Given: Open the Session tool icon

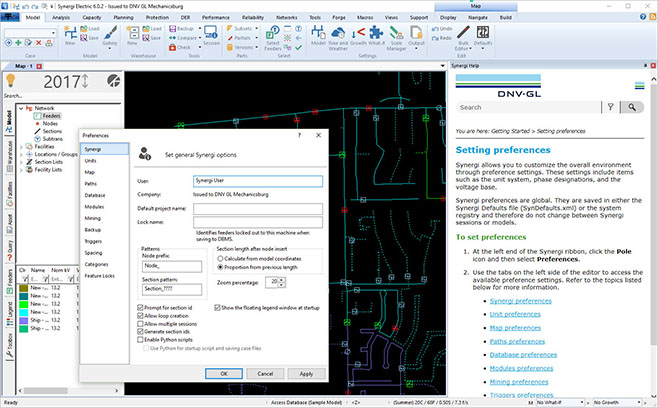Looking at the screenshot, I should point(211,34).
